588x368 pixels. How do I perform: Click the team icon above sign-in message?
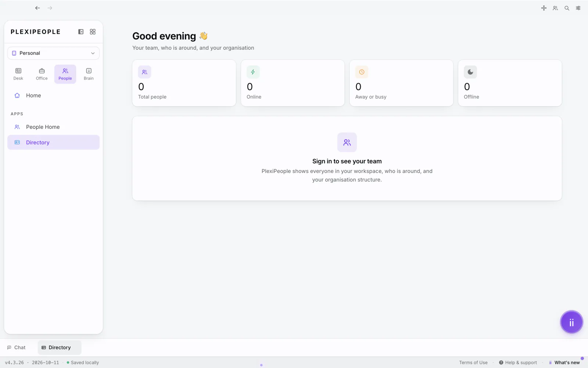click(347, 142)
